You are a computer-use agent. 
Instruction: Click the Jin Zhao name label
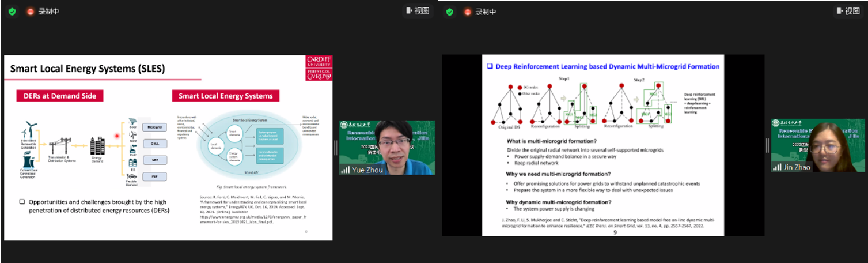[797, 167]
